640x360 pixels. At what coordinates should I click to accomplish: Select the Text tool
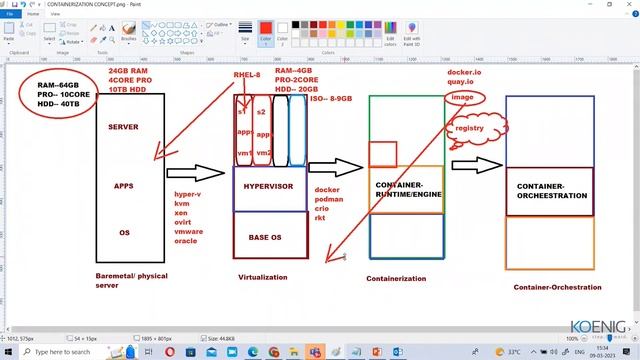click(x=112, y=28)
